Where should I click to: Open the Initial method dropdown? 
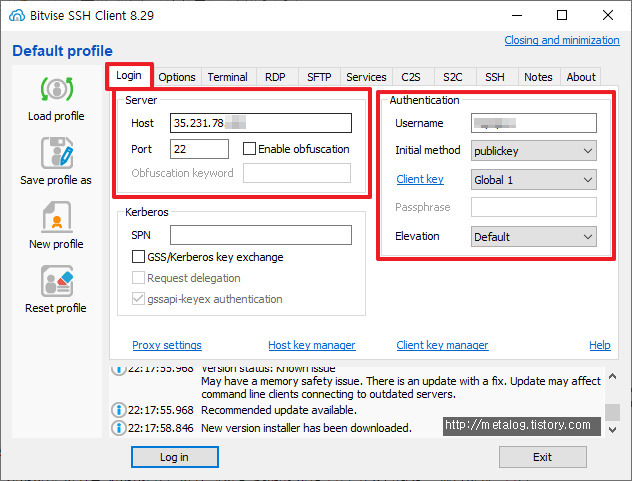coord(534,151)
